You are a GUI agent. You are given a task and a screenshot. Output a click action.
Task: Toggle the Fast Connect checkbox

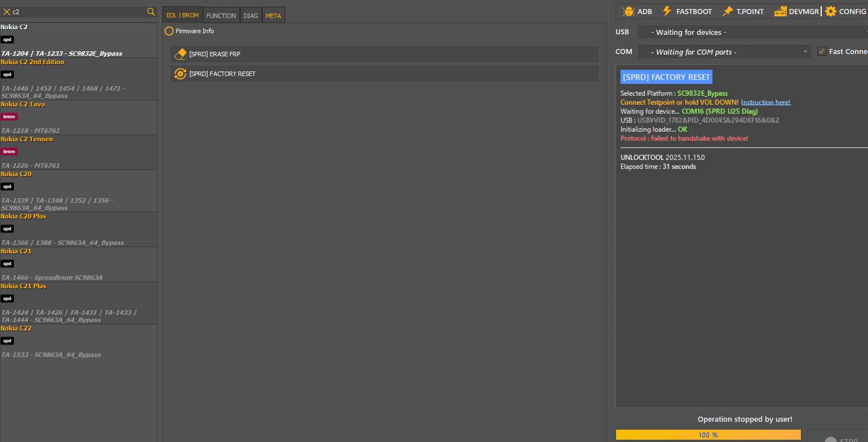(822, 51)
